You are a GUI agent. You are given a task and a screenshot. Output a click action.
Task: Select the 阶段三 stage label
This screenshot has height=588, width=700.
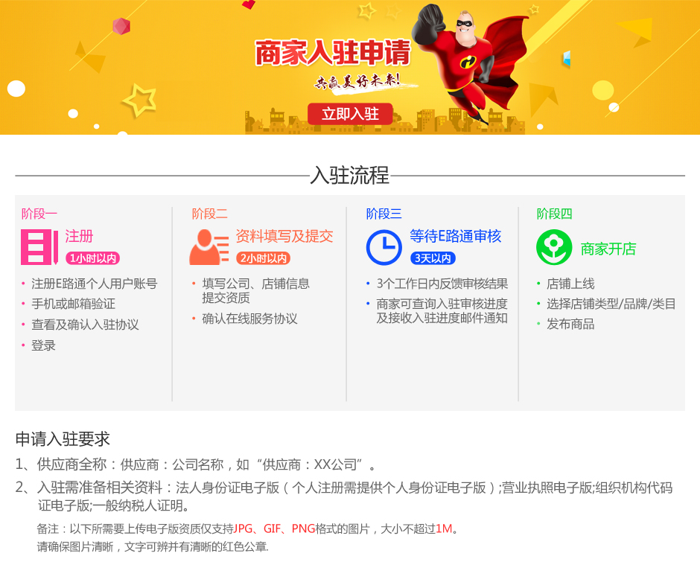384,214
